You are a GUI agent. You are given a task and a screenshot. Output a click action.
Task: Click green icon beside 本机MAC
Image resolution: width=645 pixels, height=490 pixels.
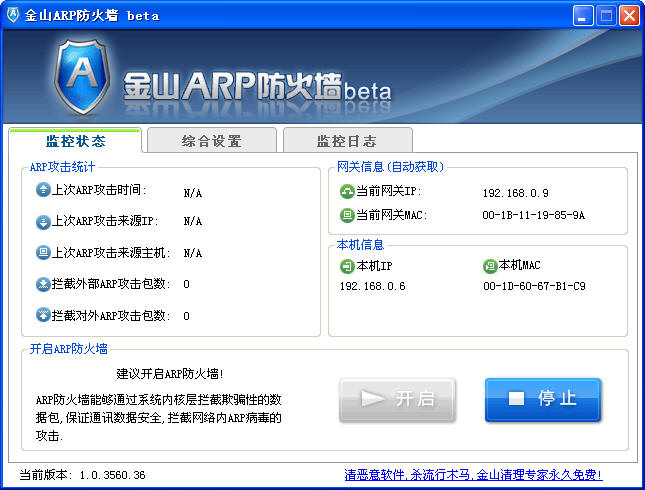click(x=490, y=266)
